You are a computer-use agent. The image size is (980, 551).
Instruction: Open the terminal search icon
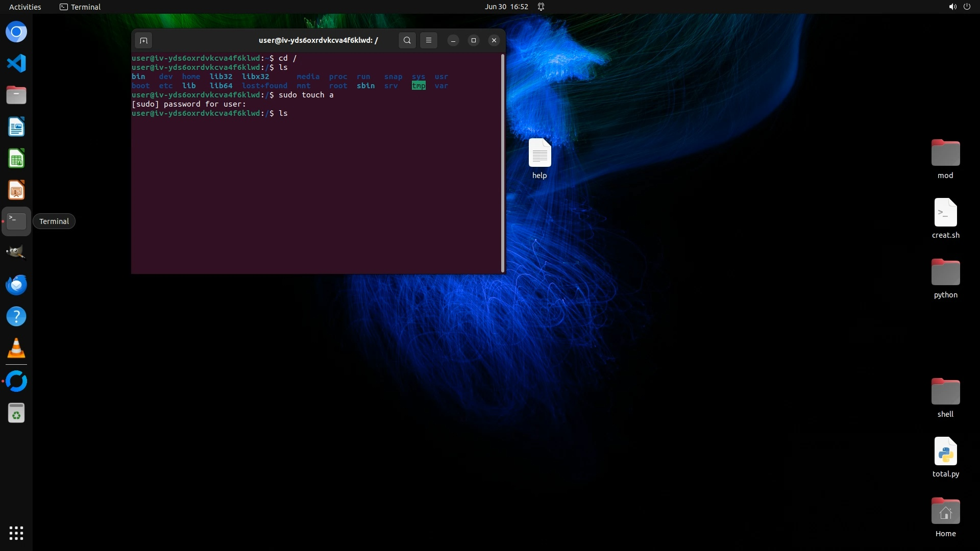[x=407, y=40]
